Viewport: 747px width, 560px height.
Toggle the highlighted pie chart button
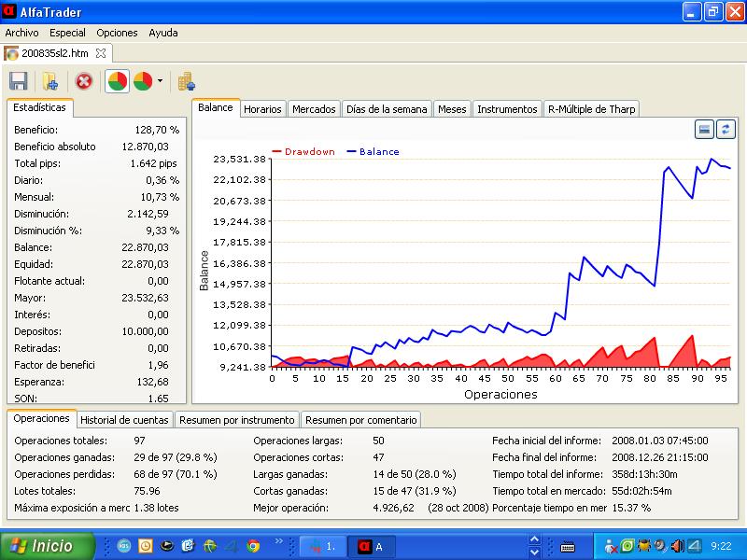coord(118,81)
